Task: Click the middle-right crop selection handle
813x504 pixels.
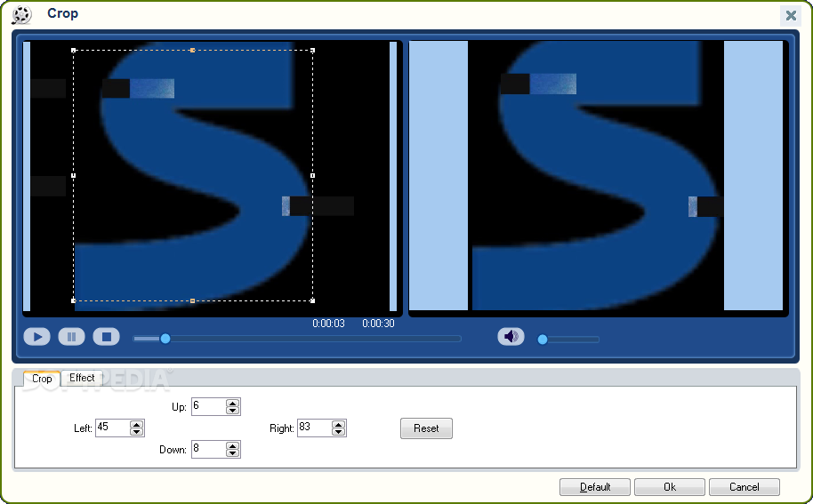Action: [312, 176]
